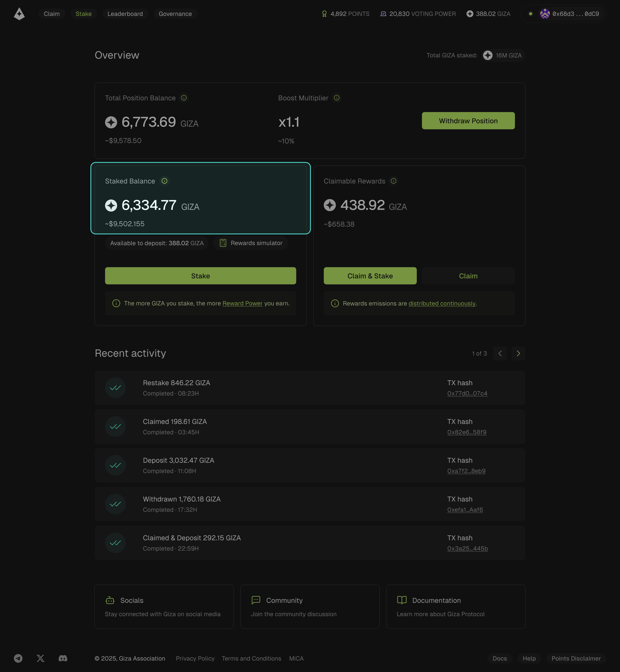Viewport: 620px width, 672px height.
Task: Open Telegram from footer icon
Action: point(18,658)
